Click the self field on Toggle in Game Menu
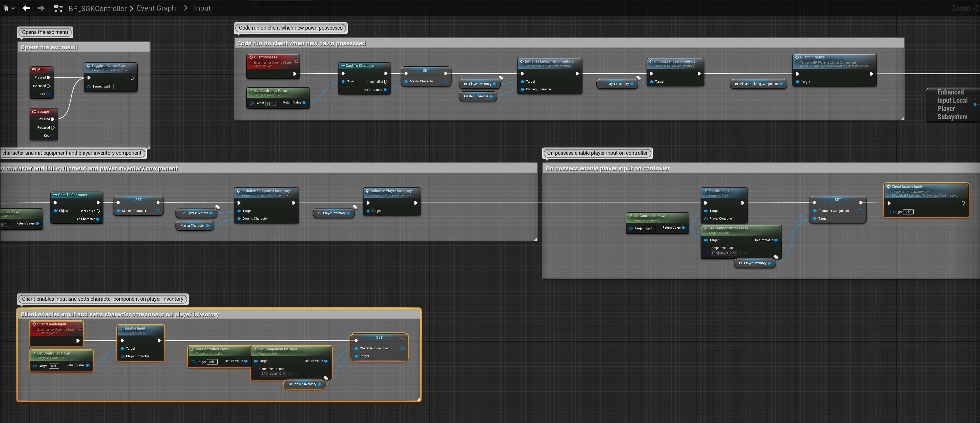The height and width of the screenshot is (423, 980). pos(108,87)
